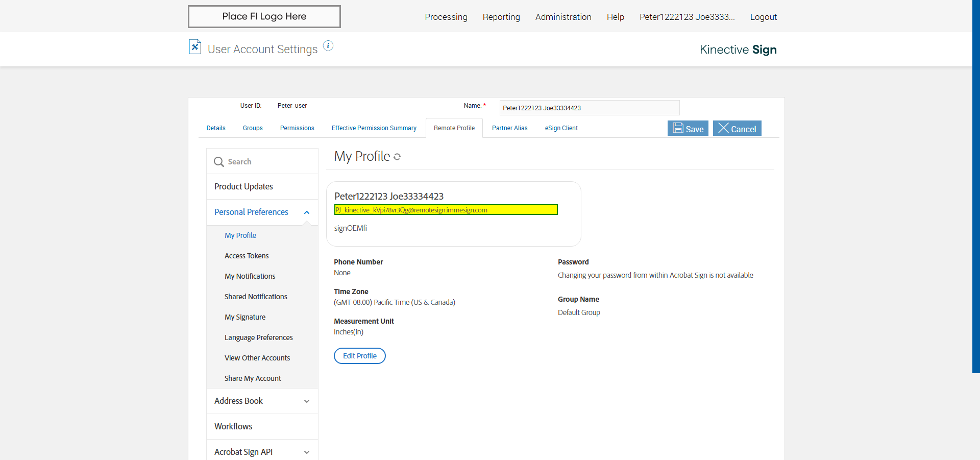Click the Edit Profile button
980x460 pixels.
359,356
